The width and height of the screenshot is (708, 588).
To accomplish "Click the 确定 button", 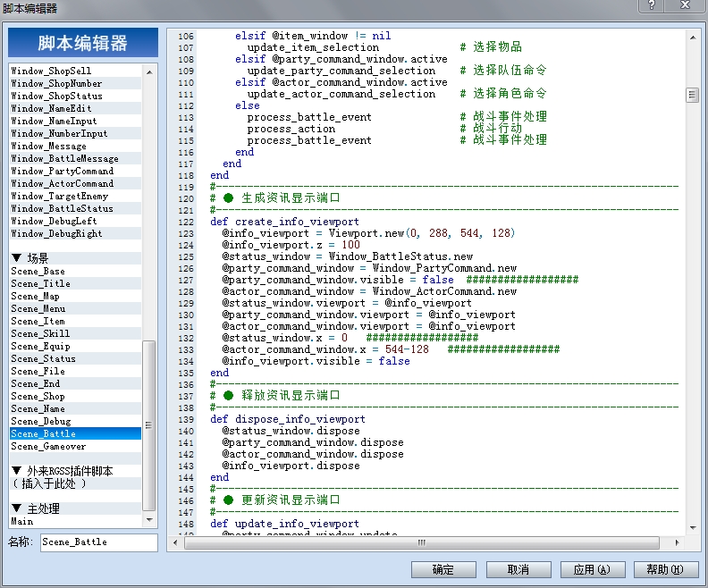I will tap(443, 569).
